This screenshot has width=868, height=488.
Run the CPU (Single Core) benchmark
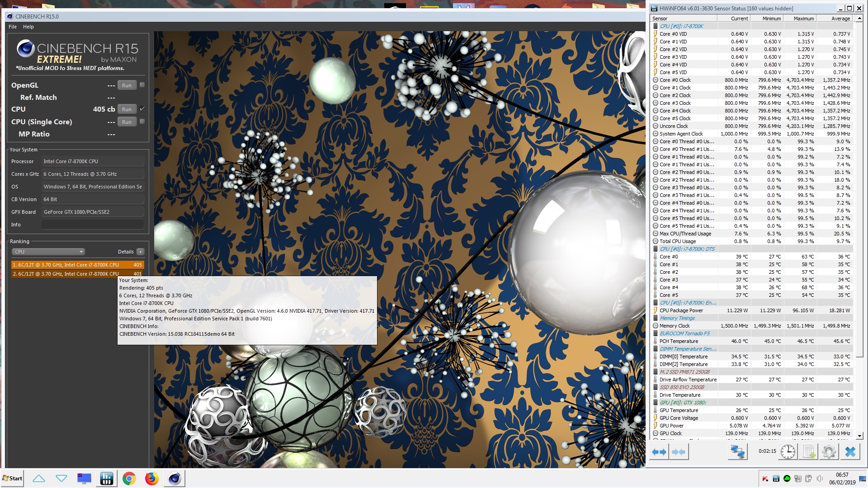[x=127, y=122]
